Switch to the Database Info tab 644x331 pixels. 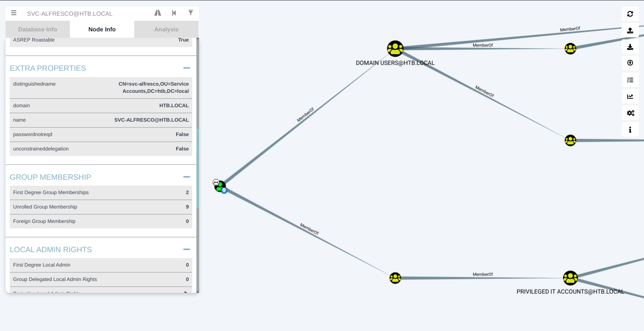[38, 29]
